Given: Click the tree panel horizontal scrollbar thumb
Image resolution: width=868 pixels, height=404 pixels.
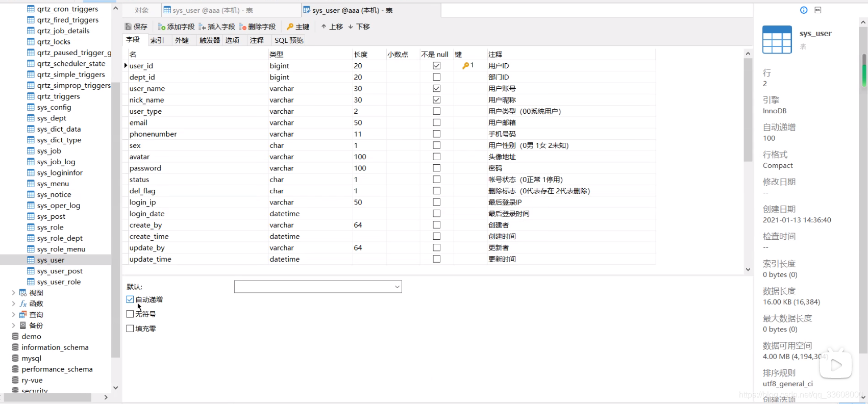Looking at the screenshot, I should (x=48, y=397).
